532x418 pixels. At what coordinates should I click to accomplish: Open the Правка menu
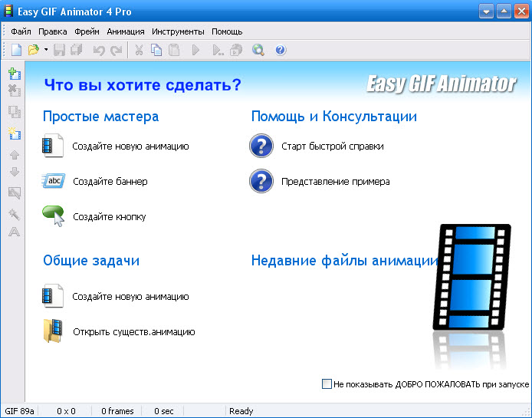click(53, 31)
